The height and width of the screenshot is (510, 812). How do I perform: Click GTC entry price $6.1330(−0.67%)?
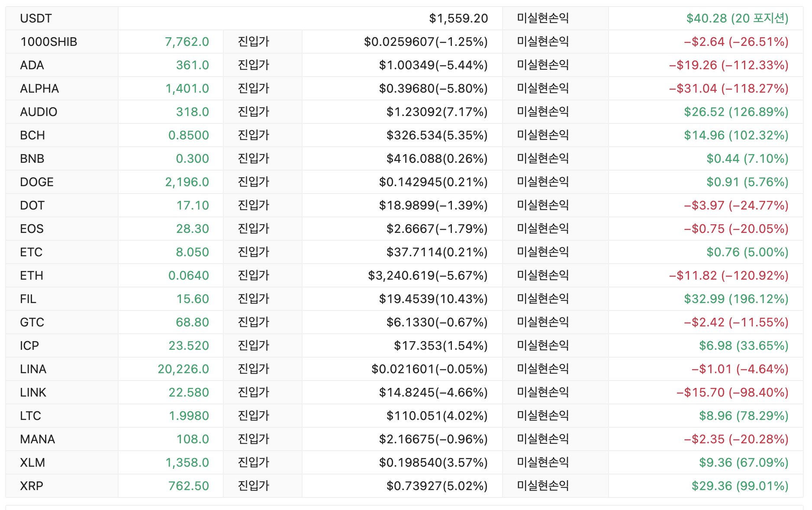point(437,322)
